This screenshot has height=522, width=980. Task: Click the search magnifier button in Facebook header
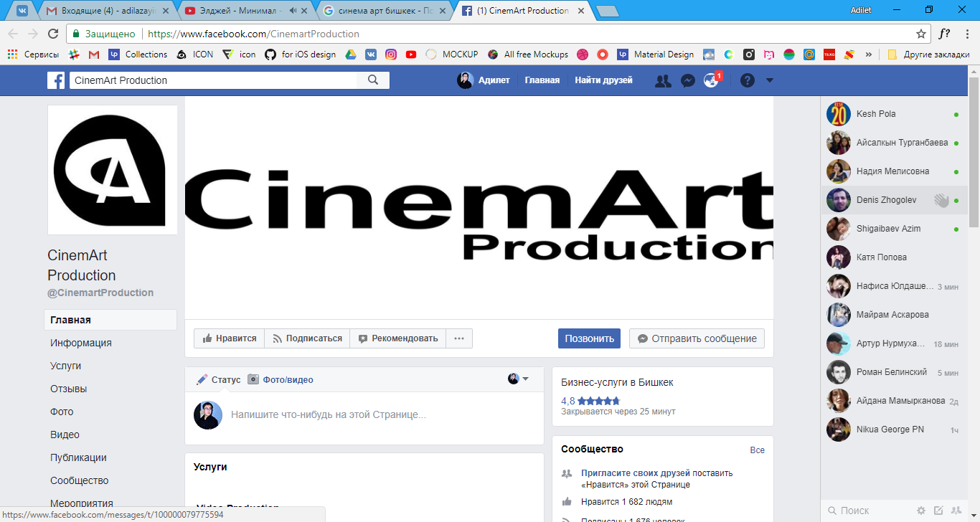[373, 80]
